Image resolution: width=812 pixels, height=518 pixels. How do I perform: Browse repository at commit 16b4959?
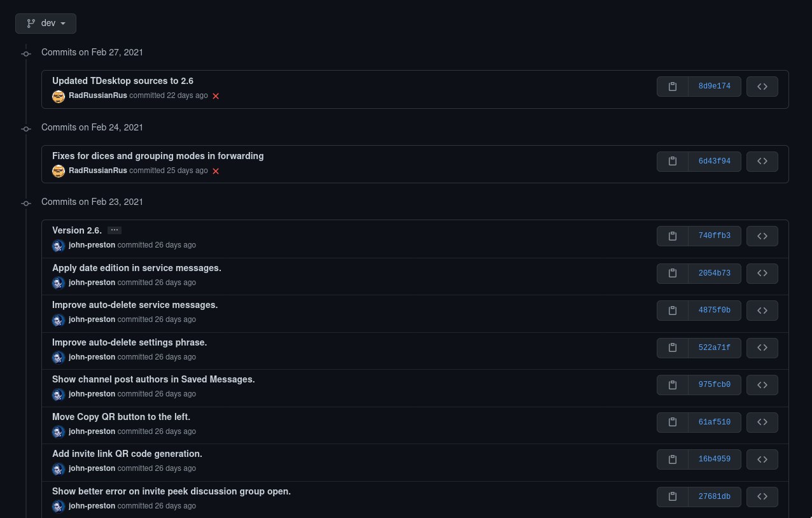coord(762,459)
